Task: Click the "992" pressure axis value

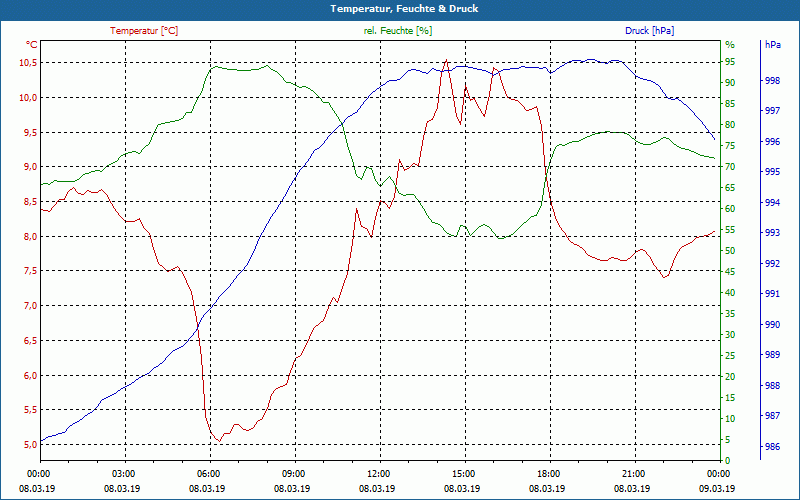Action: (x=773, y=263)
